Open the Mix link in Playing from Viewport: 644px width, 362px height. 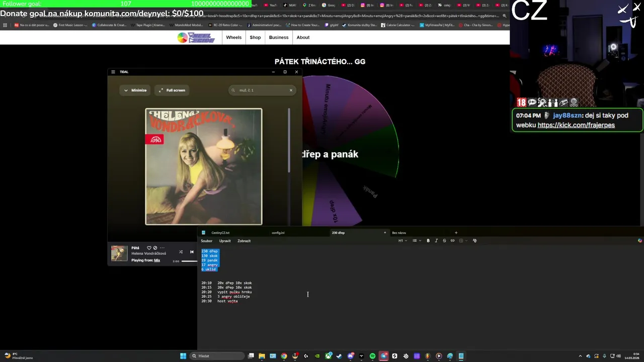pyautogui.click(x=157, y=260)
